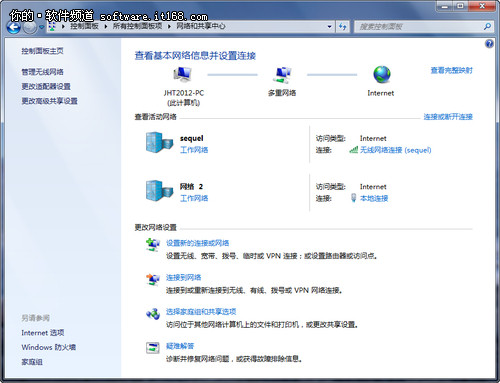Click the 网络和共享中心 breadcrumb
This screenshot has height=383, width=500.
pos(201,26)
